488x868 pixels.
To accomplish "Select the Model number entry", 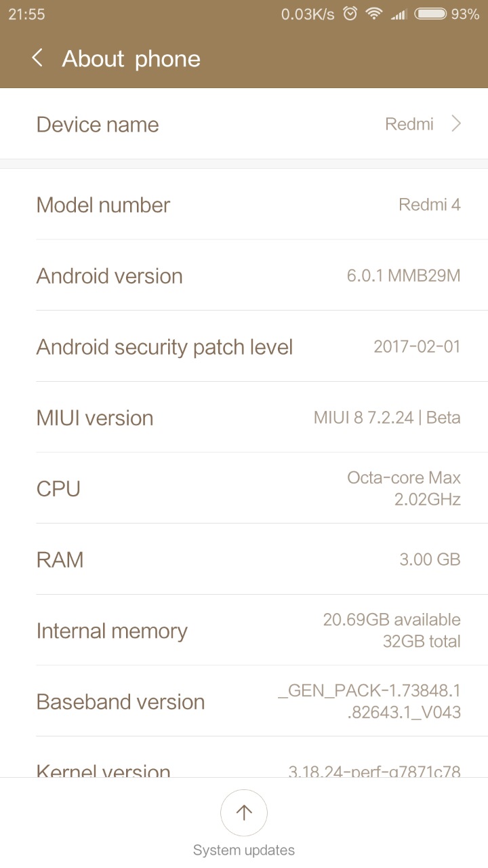I will point(244,205).
